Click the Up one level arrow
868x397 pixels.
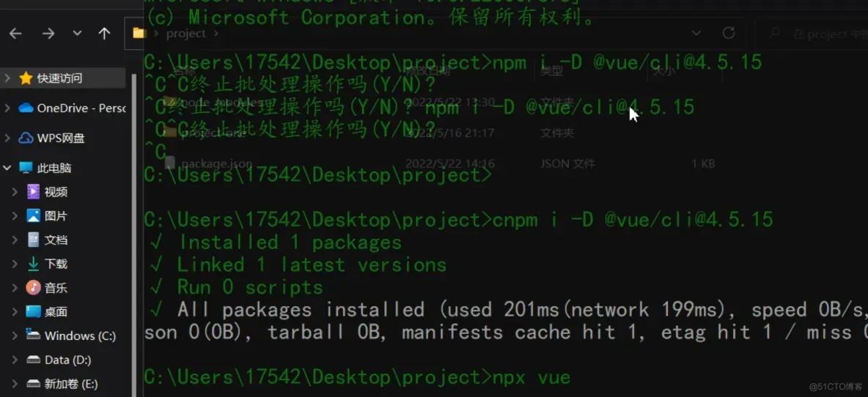(104, 34)
